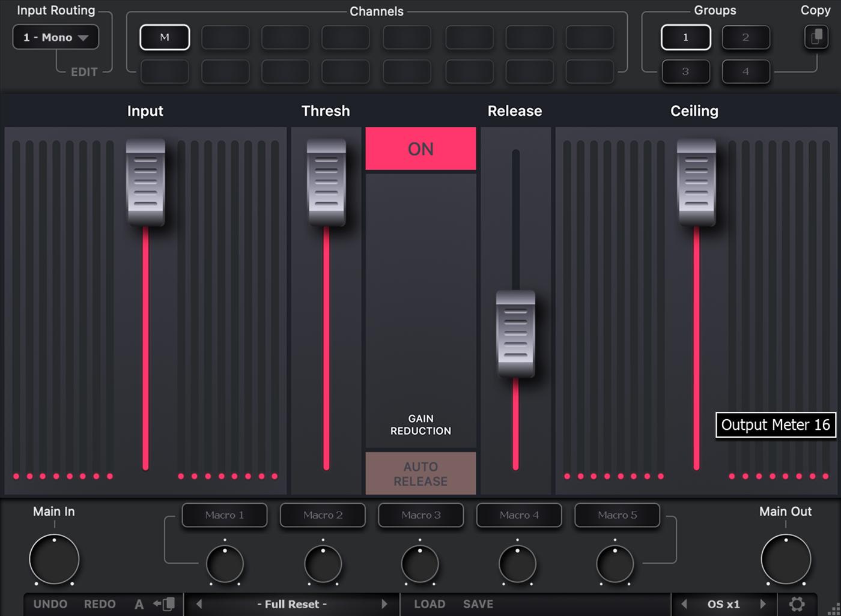Toggle the M channel button
Image resolution: width=841 pixels, height=616 pixels.
(165, 37)
